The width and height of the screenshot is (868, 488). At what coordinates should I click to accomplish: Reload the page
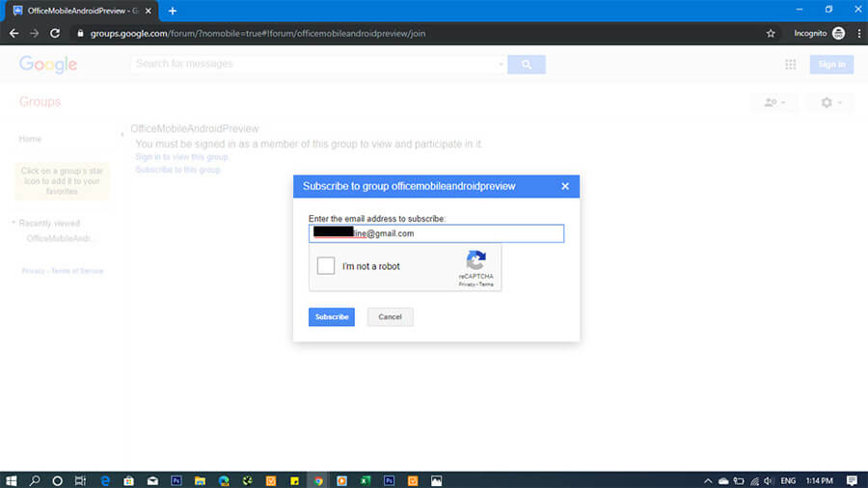click(57, 33)
